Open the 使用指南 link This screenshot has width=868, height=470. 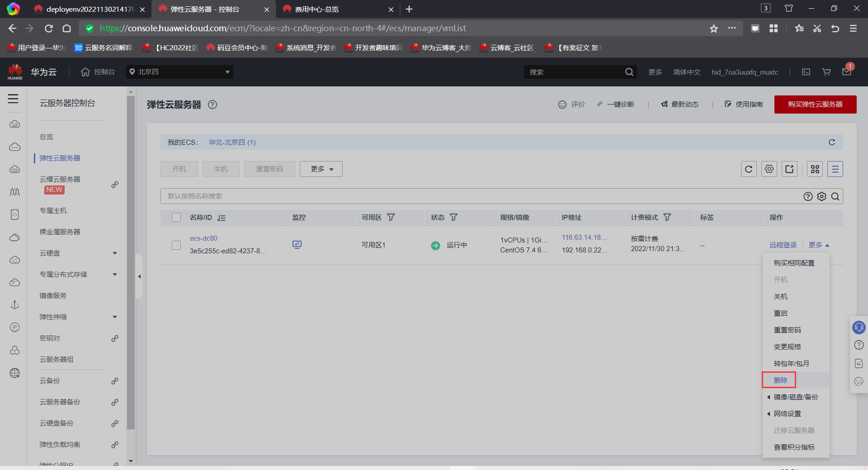(x=744, y=104)
